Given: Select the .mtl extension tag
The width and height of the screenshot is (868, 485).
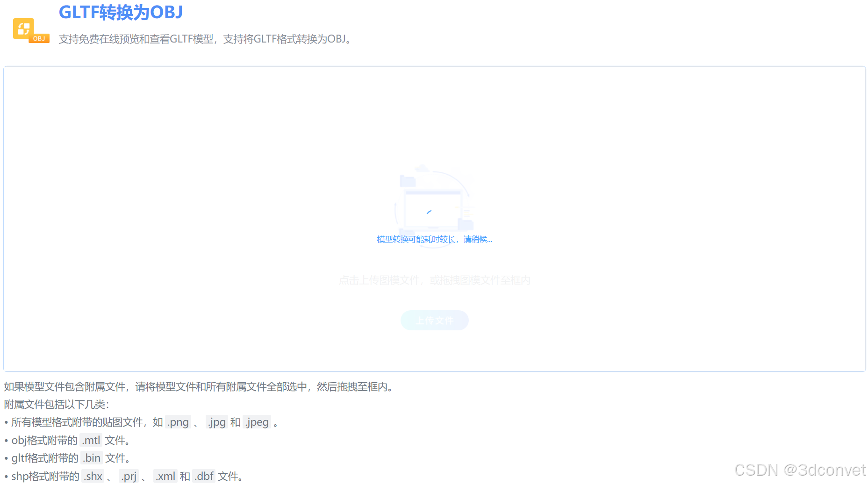Looking at the screenshot, I should tap(91, 440).
